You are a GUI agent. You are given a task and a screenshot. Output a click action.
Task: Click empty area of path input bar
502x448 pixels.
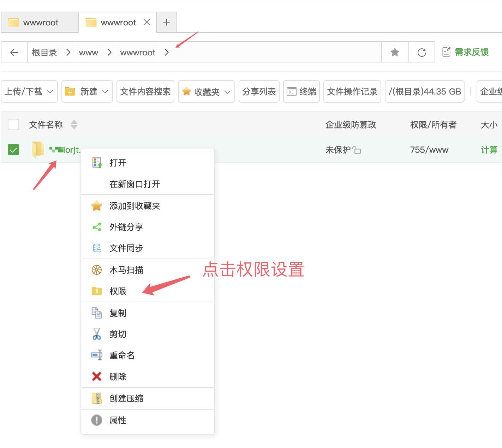(x=277, y=53)
